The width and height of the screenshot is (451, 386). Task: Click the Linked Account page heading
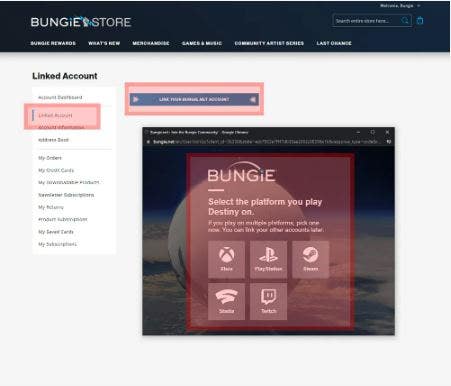(x=65, y=76)
